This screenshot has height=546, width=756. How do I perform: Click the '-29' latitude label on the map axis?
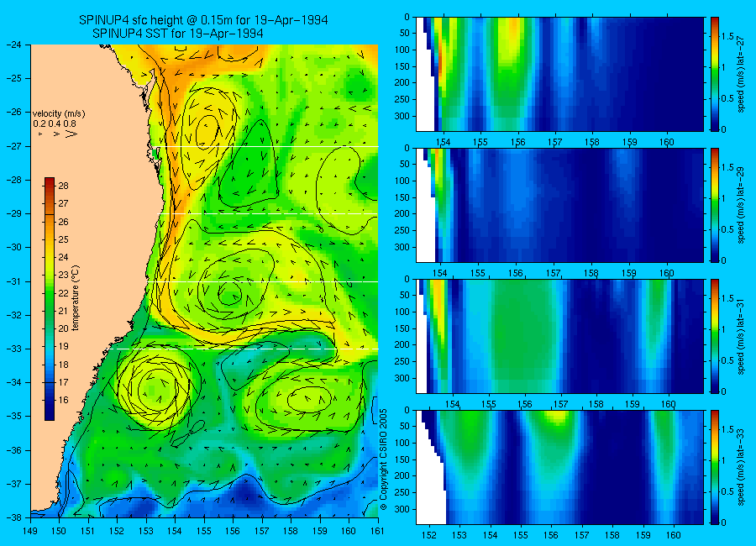[14, 213]
